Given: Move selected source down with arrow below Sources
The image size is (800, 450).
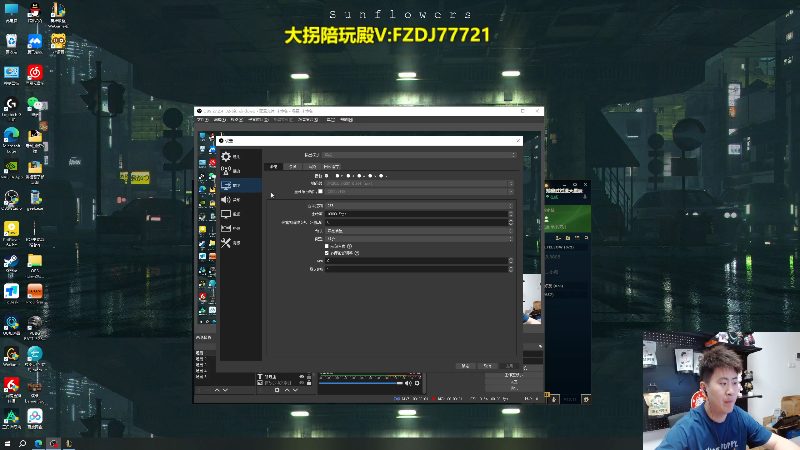Looking at the screenshot, I should point(295,390).
